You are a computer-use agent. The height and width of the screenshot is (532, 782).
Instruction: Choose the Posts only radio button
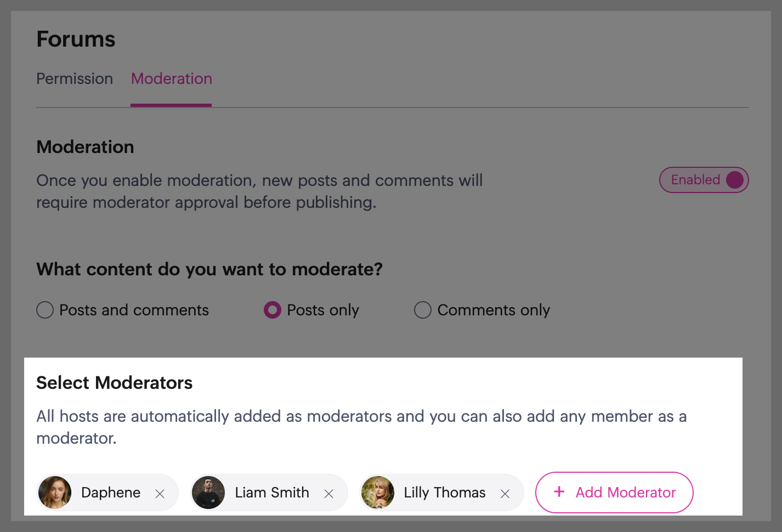273,310
